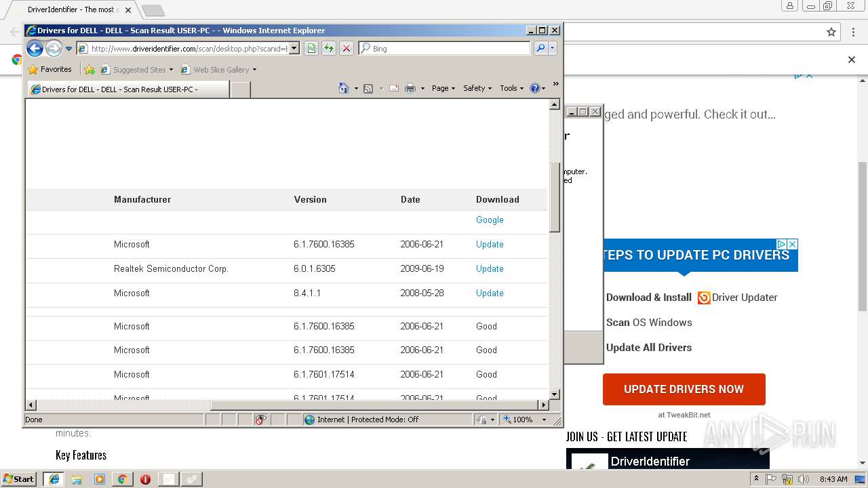This screenshot has height=488, width=868.
Task: Expand the command bar overflow chevron
Action: [x=555, y=84]
